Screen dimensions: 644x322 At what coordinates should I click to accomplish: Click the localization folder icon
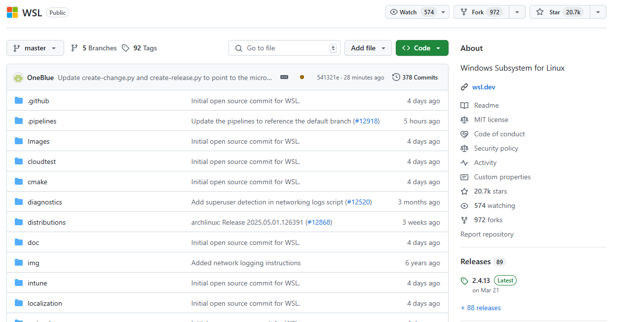(x=19, y=303)
